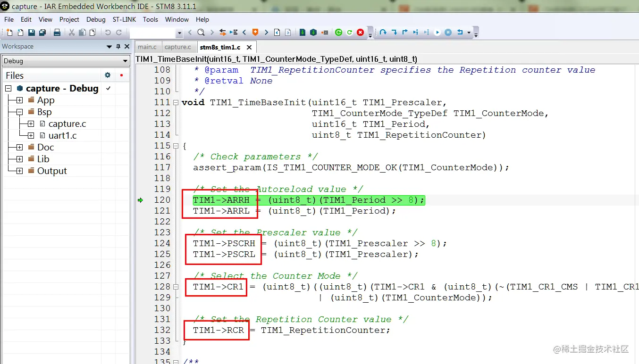The width and height of the screenshot is (639, 364).
Task: Open the Tools menu
Action: coord(151,19)
